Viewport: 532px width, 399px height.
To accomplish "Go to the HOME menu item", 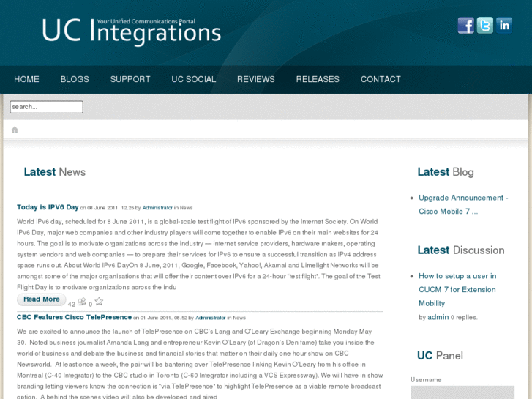I will (x=26, y=79).
